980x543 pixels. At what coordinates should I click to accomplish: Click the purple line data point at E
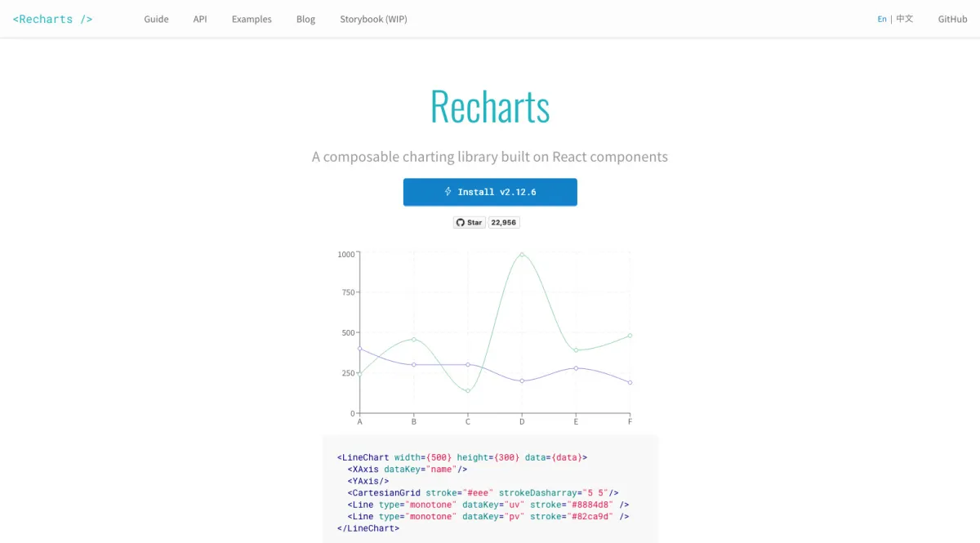pyautogui.click(x=576, y=368)
